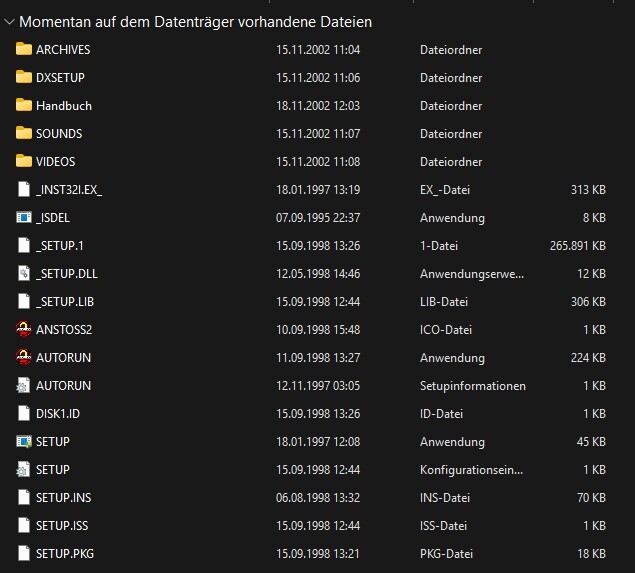This screenshot has height=573, width=635.
Task: Click the _SETUP.DLL file icon
Action: pos(24,273)
